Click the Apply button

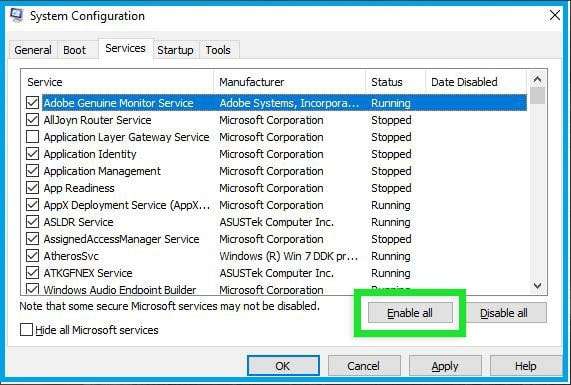tap(445, 366)
